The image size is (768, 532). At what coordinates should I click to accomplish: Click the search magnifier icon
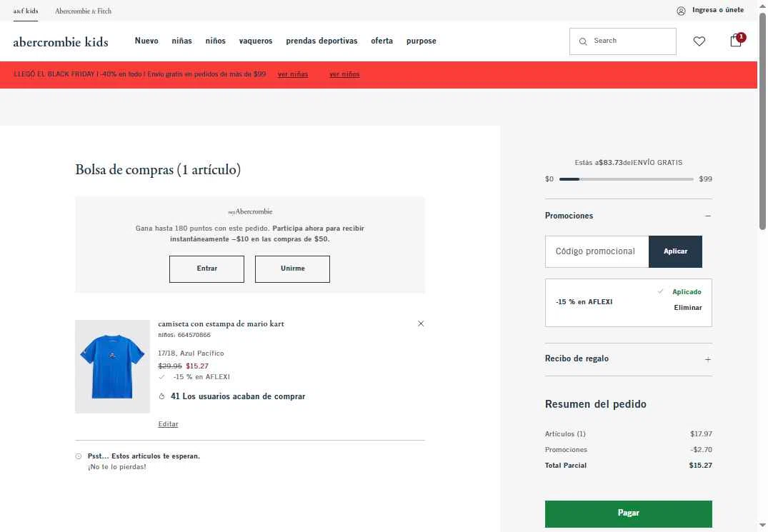pyautogui.click(x=583, y=41)
